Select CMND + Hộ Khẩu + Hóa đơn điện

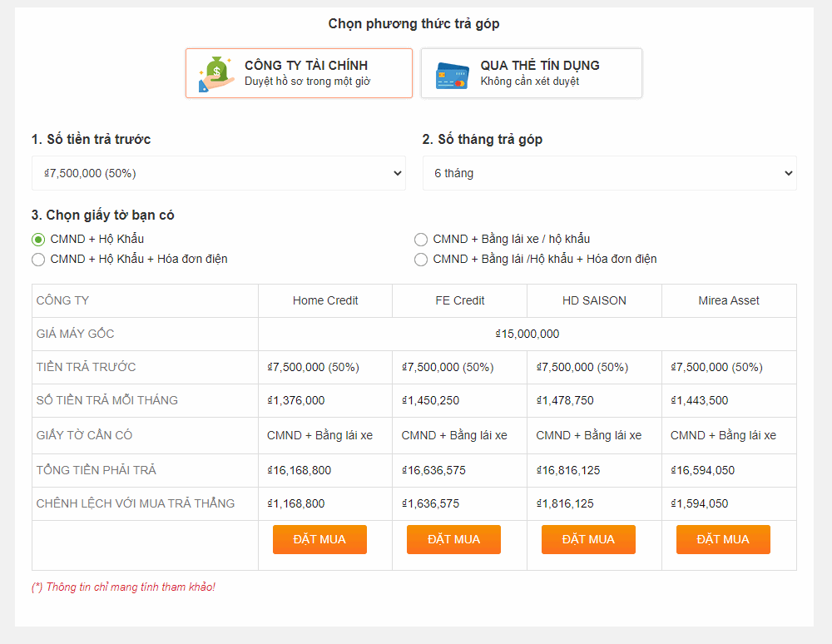pos(38,259)
